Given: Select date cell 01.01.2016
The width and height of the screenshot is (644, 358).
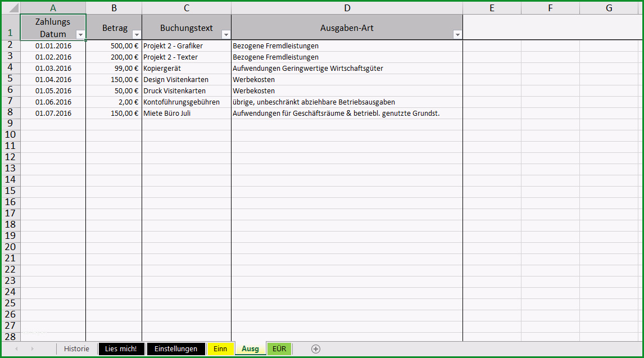Looking at the screenshot, I should coord(53,46).
